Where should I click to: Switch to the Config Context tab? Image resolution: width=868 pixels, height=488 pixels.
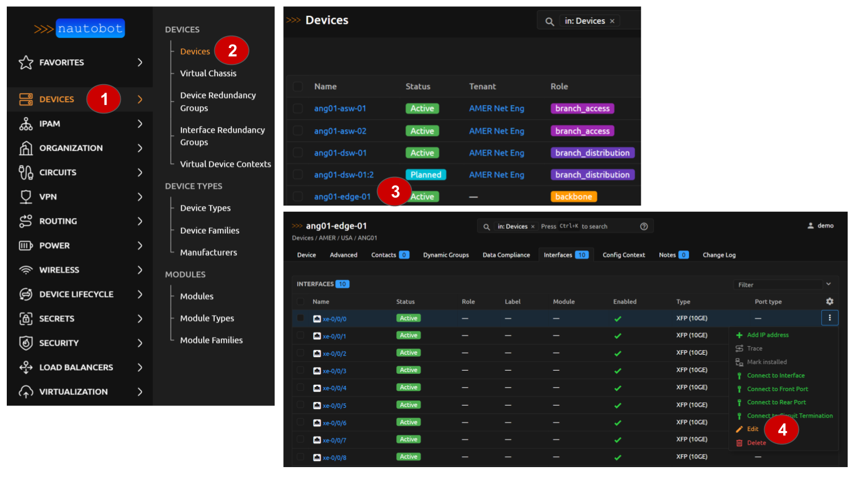[623, 255]
